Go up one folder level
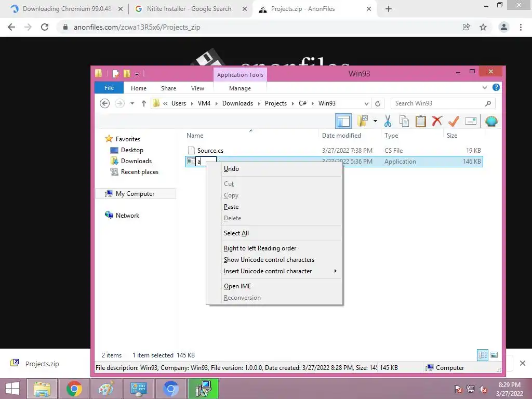 [x=144, y=103]
